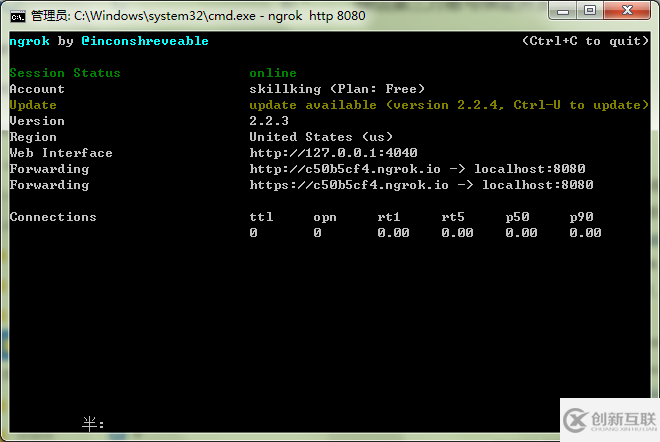Click the 'Account' label
Screen dimensions: 660x442
[37, 89]
